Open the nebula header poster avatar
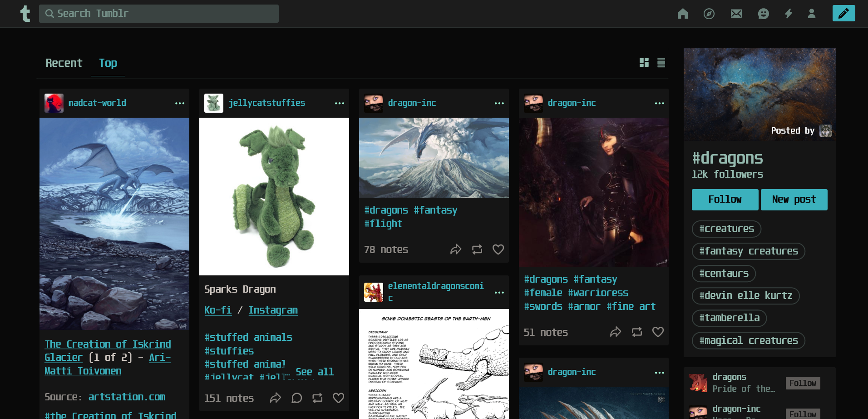 point(825,131)
